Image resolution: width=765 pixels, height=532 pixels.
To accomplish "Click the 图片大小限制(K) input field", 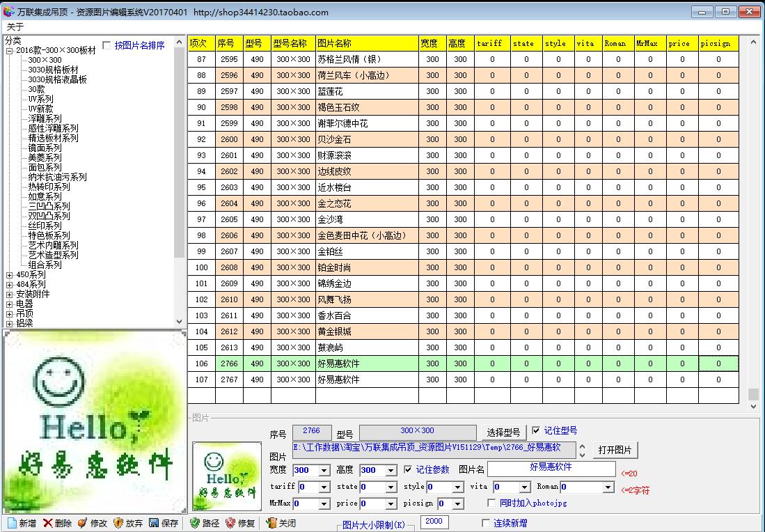I will tap(434, 522).
